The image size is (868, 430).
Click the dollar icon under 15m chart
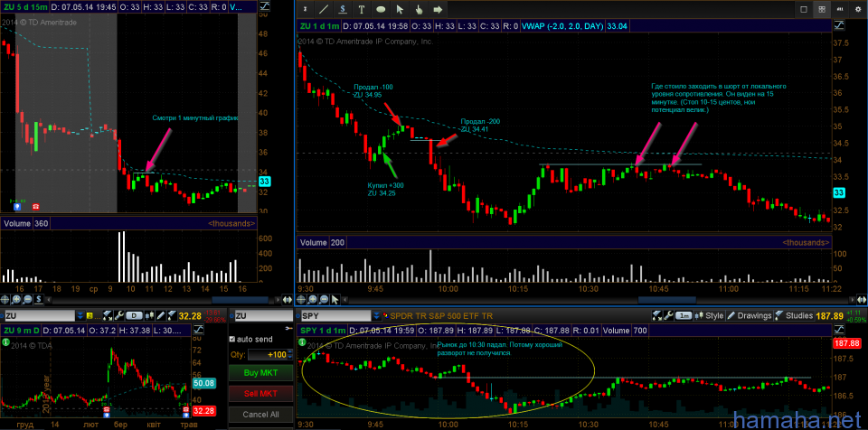pos(39,299)
